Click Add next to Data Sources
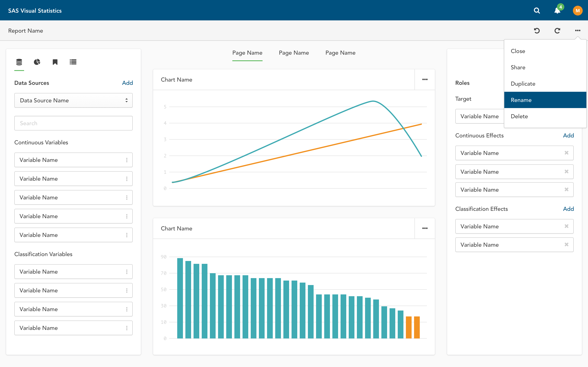This screenshot has height=367, width=588. (127, 83)
